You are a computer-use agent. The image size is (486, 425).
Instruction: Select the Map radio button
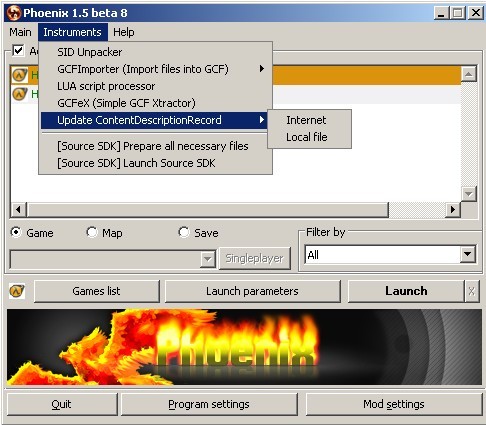[x=91, y=232]
